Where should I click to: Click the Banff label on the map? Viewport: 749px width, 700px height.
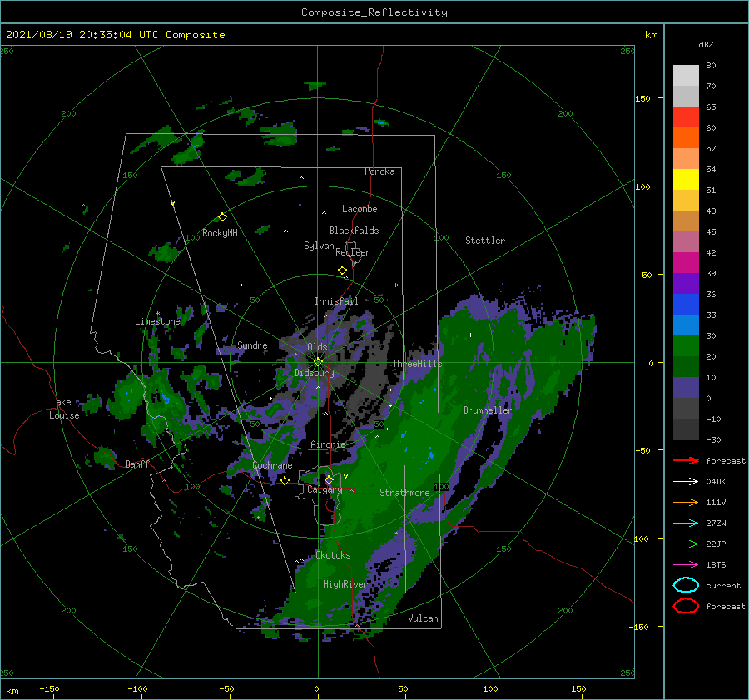(x=137, y=464)
